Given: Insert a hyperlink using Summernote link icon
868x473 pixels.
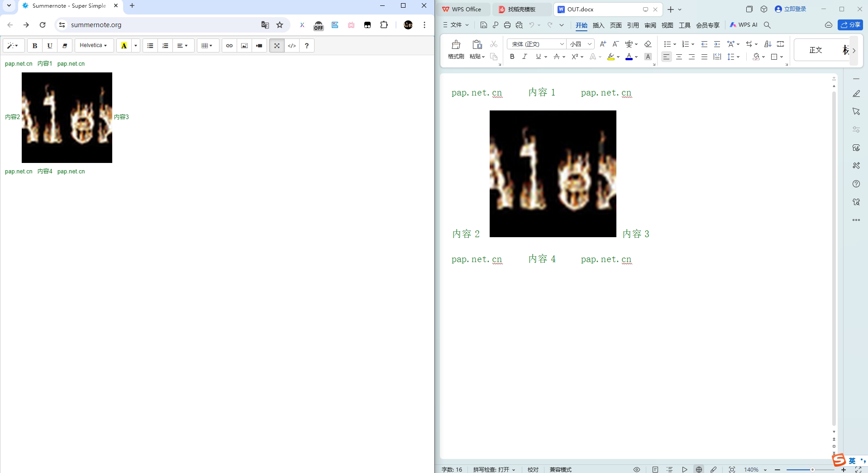Looking at the screenshot, I should (x=229, y=45).
